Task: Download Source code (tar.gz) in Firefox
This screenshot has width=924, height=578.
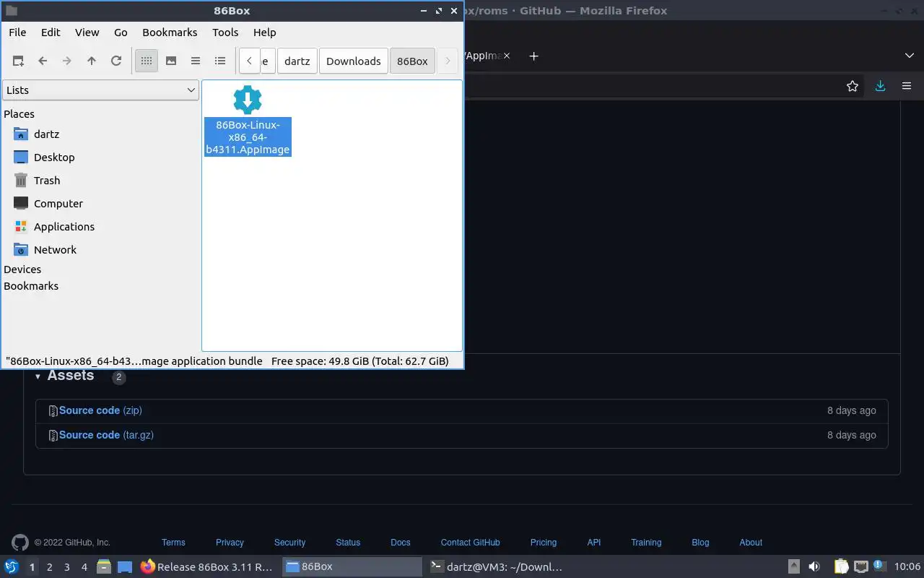Action: click(106, 435)
